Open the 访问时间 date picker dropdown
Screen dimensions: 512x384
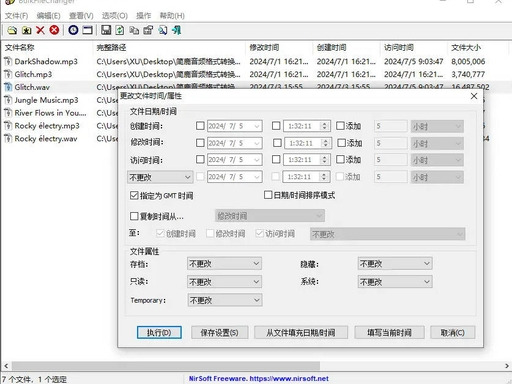(257, 160)
